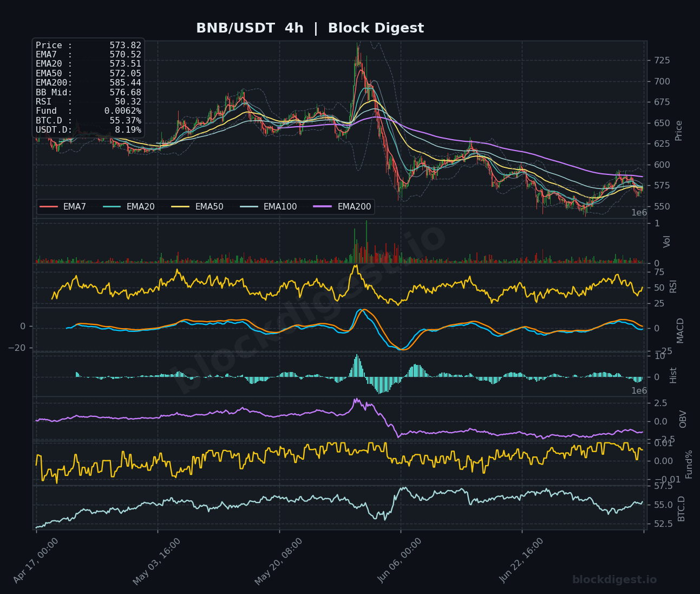Click the 'RSI' y-axis label
700x594 pixels.
673,286
